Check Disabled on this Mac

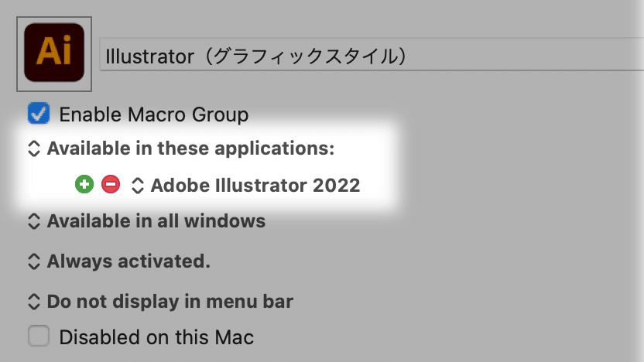39,336
